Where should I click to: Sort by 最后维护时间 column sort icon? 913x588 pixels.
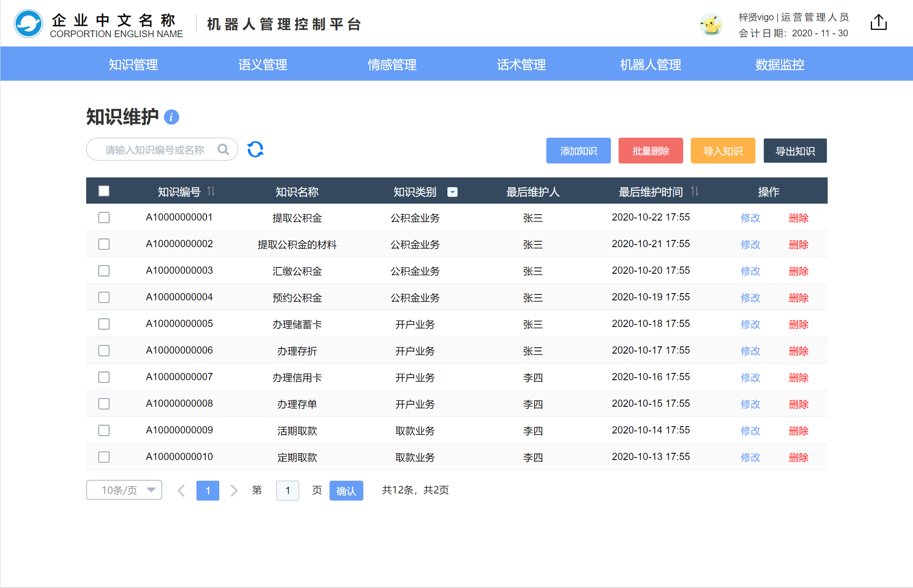pyautogui.click(x=695, y=191)
